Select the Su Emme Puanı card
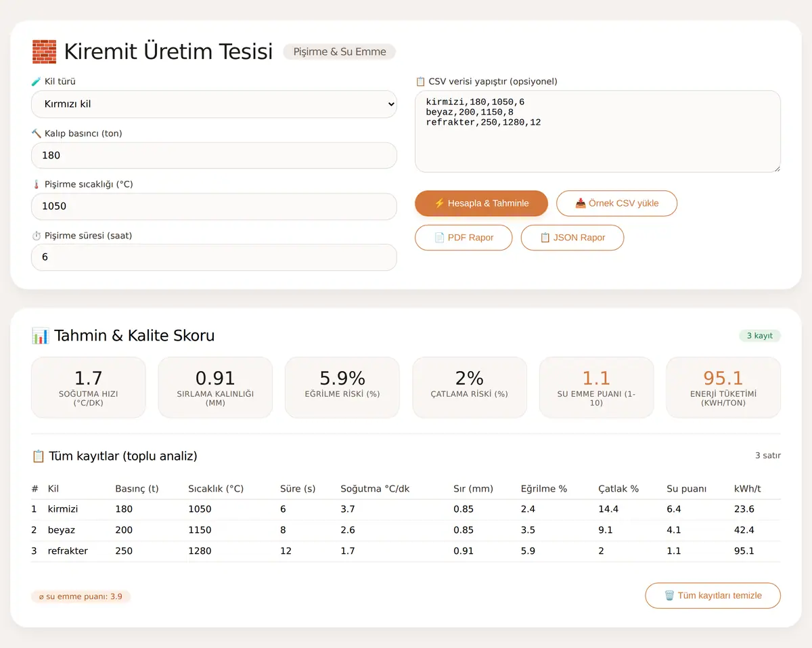This screenshot has height=648, width=812. [596, 387]
